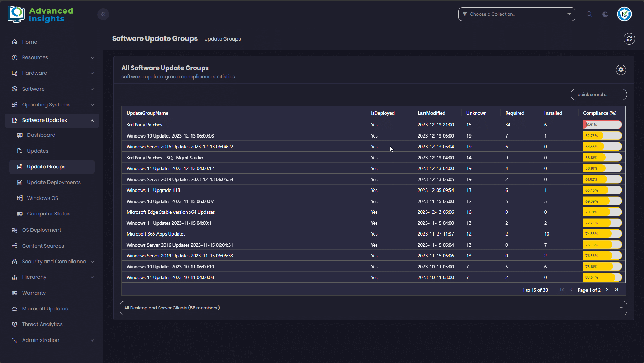Focus the quick search input field
Screen dimensions: 644x363
pos(598,95)
